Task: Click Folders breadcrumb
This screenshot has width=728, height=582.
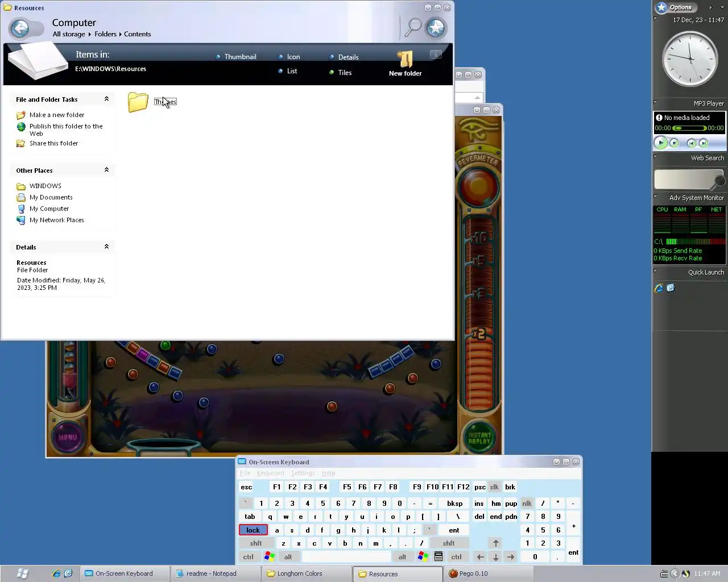Action: (x=105, y=34)
